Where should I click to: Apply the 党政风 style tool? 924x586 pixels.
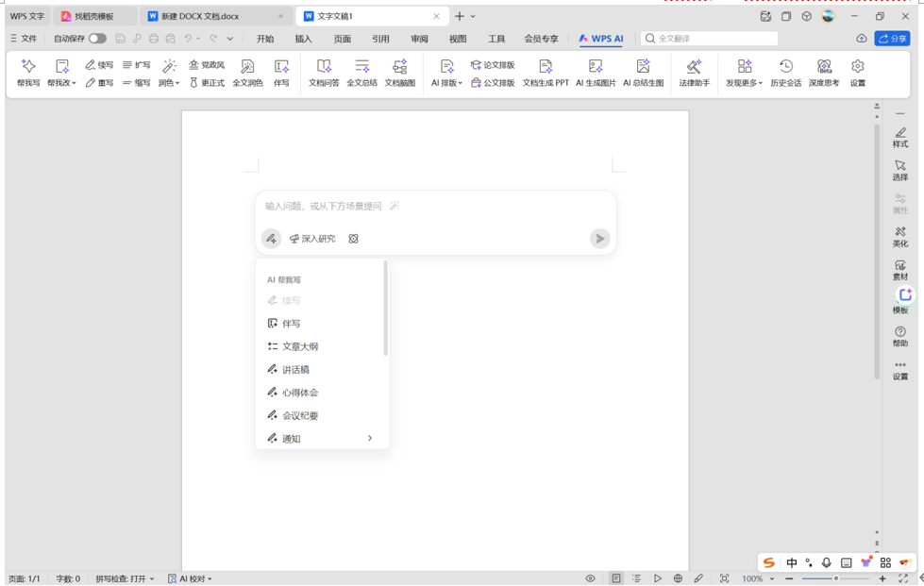207,65
